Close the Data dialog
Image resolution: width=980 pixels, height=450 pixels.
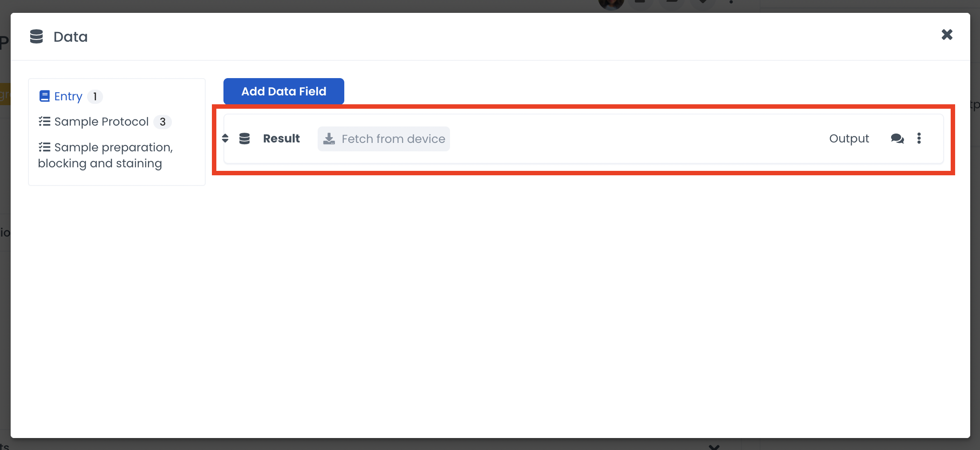pos(947,35)
